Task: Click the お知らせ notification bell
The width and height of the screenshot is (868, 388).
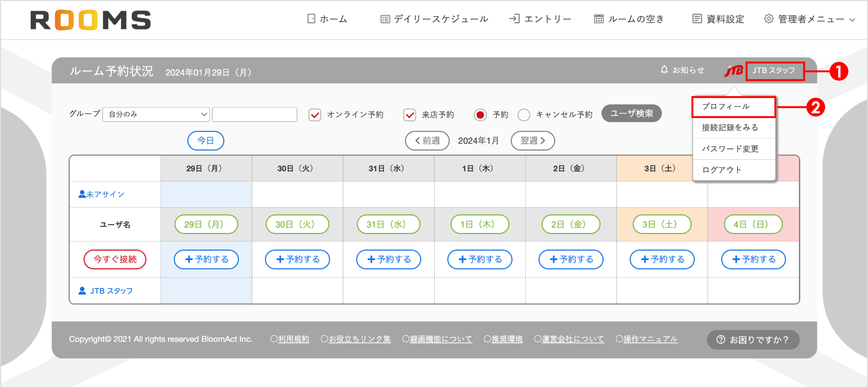Action: point(664,70)
